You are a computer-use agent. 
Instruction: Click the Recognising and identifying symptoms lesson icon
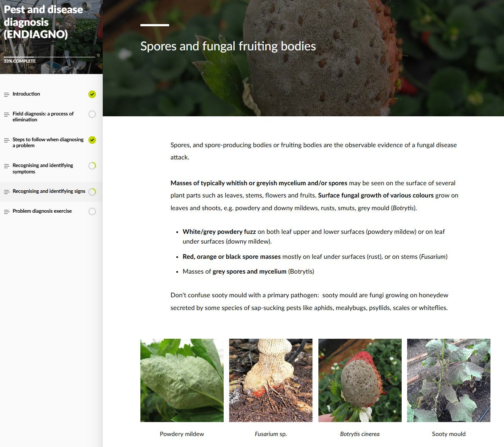tap(6, 166)
